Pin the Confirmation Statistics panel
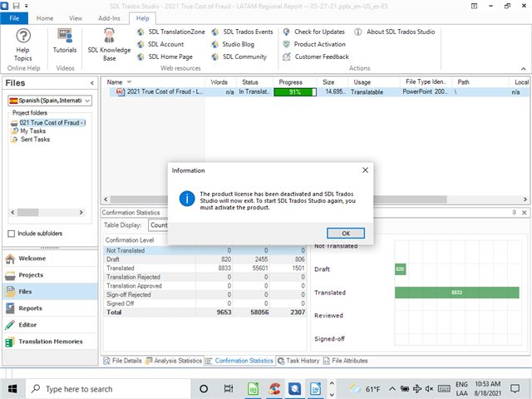Image resolution: width=532 pixels, height=399 pixels. [515, 213]
